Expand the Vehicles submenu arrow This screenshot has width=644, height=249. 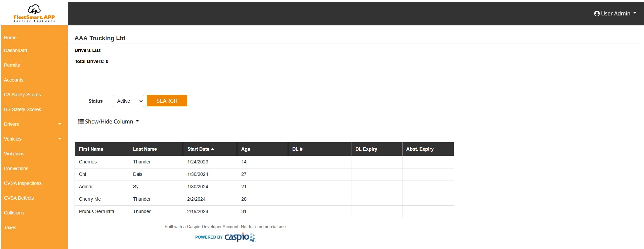click(x=60, y=139)
